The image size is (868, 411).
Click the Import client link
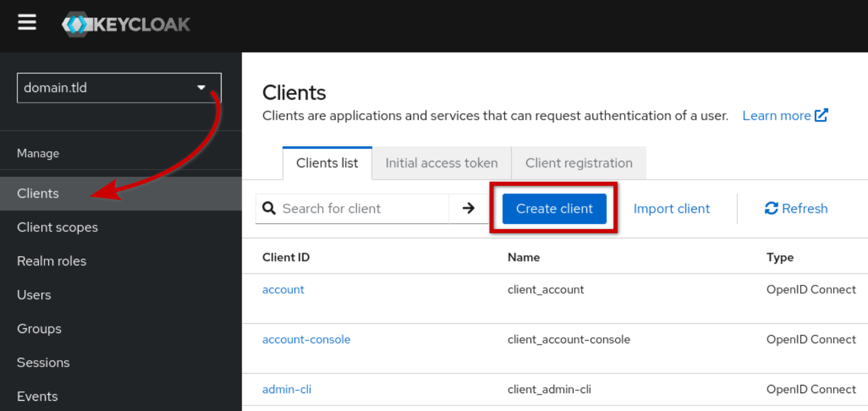point(671,208)
